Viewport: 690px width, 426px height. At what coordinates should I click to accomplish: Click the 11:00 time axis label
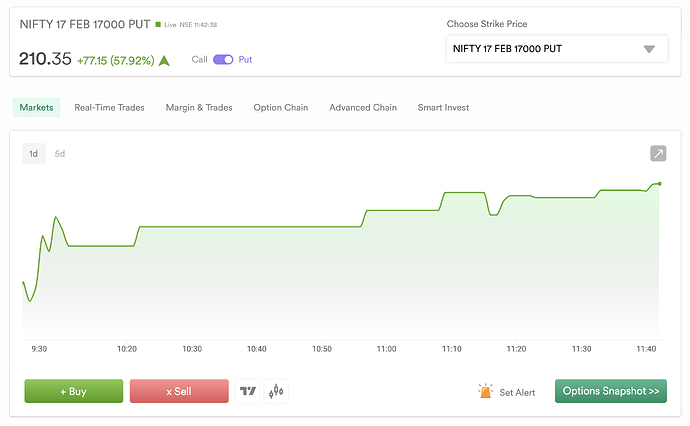point(386,349)
